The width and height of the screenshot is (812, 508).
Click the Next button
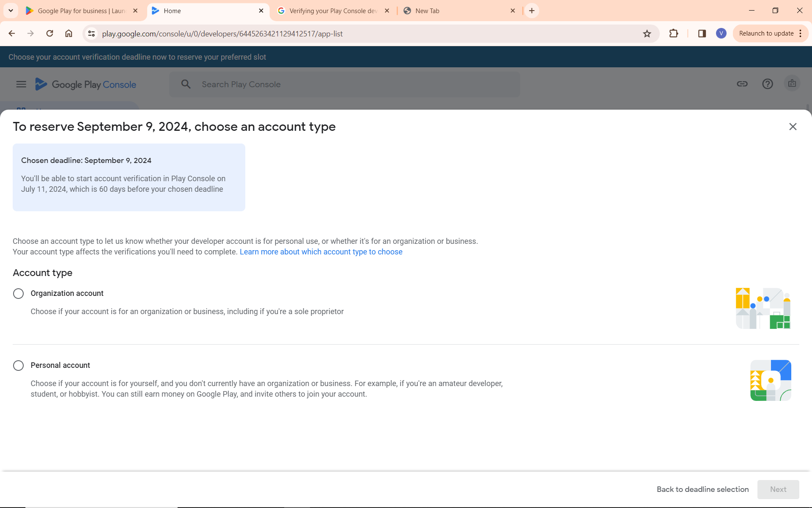[778, 489]
